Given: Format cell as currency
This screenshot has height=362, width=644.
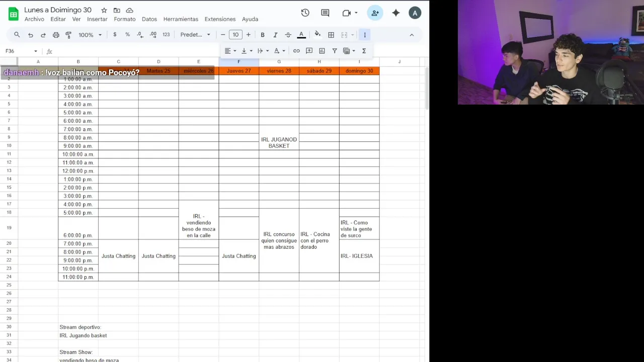Looking at the screenshot, I should pos(115,35).
